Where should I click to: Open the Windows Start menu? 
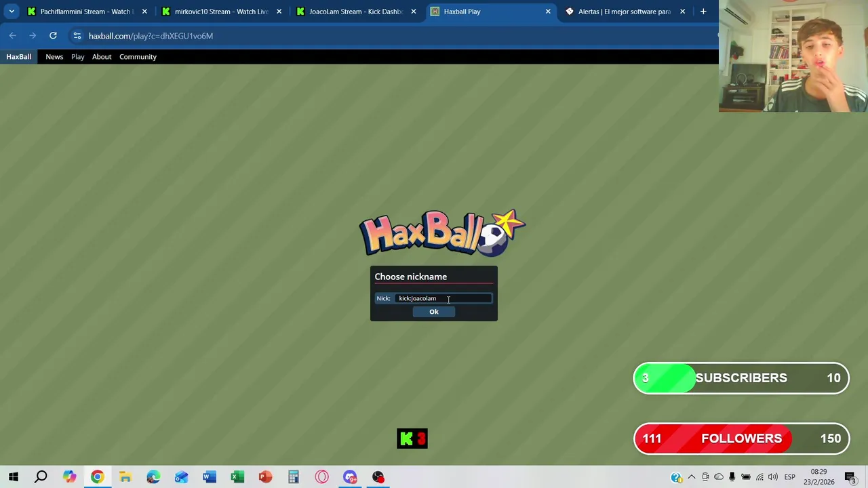(x=14, y=477)
